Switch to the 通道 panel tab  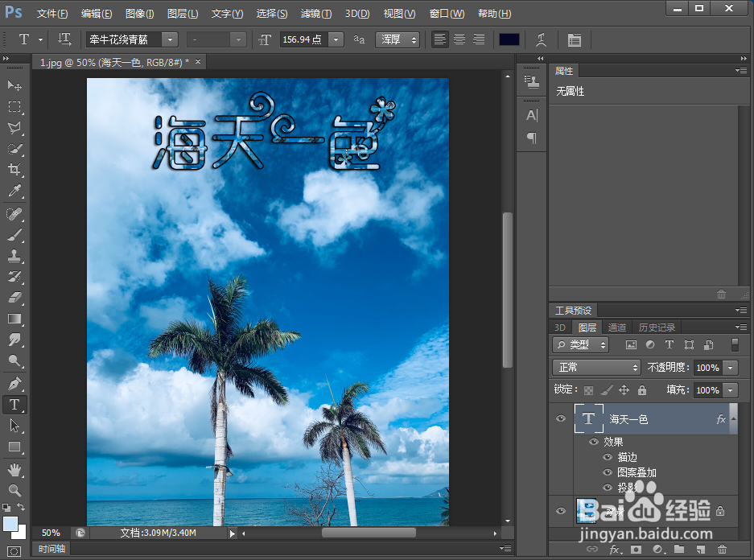pyautogui.click(x=617, y=327)
